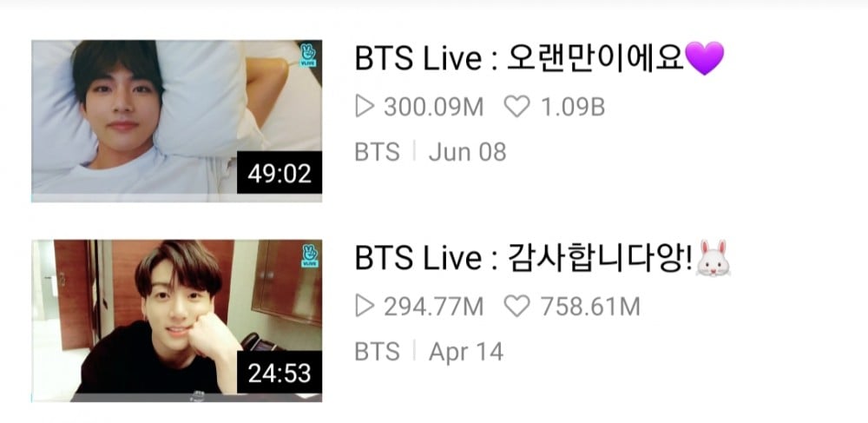Click the VLIVE logo on first thumbnail
Viewport: 868px width, 423px height.
pos(308,56)
